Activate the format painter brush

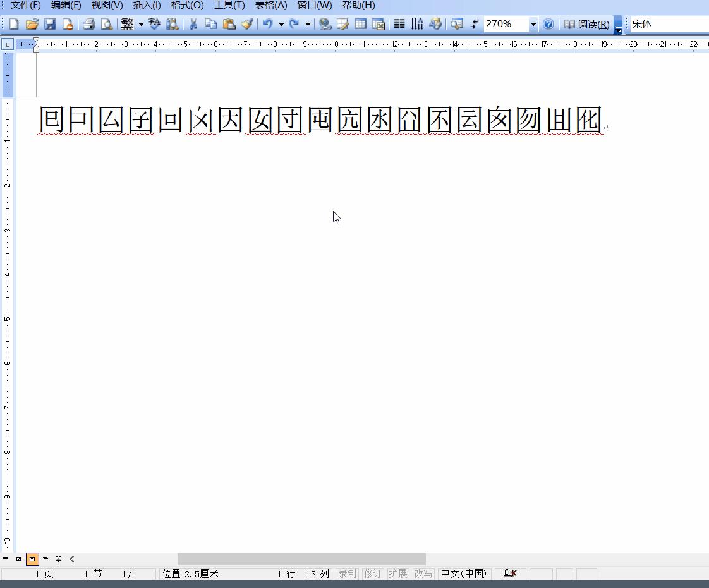coord(247,24)
